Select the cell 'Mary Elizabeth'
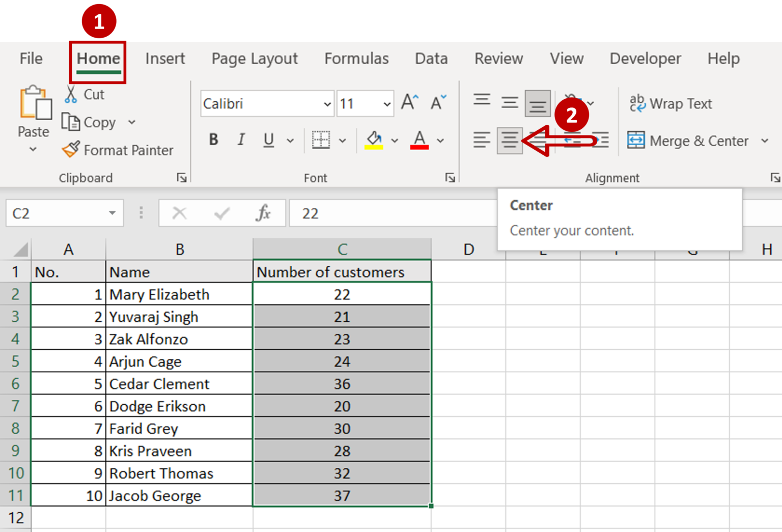This screenshot has width=782, height=532. pyautogui.click(x=179, y=294)
